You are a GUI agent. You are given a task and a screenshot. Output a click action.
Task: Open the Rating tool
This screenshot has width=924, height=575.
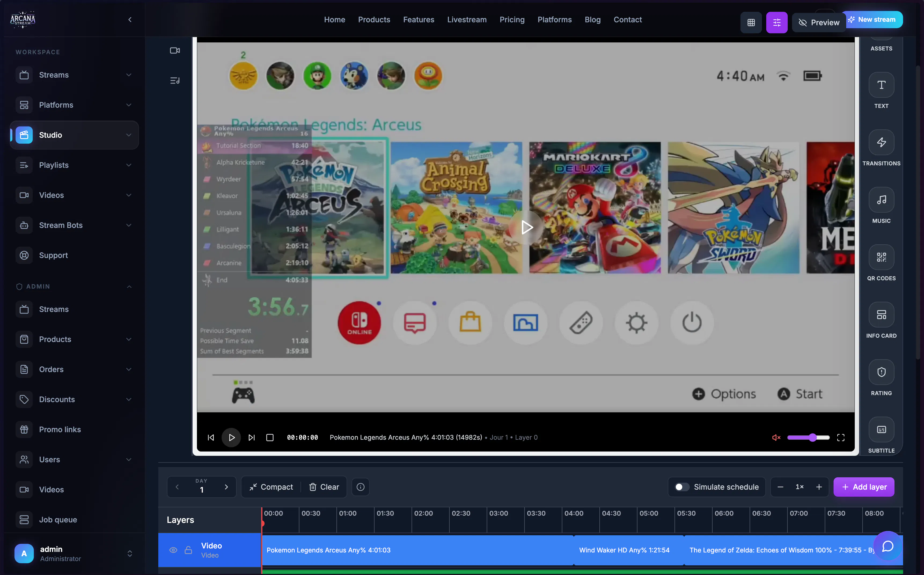tap(881, 372)
